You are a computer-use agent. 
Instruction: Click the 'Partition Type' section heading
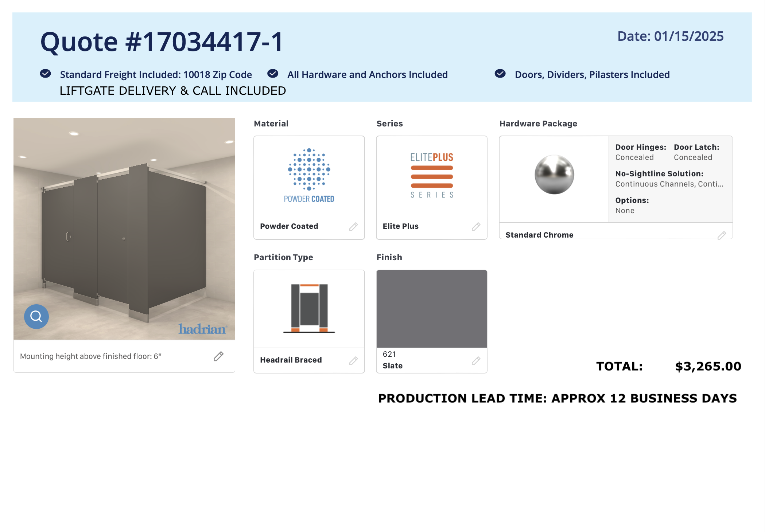[283, 257]
